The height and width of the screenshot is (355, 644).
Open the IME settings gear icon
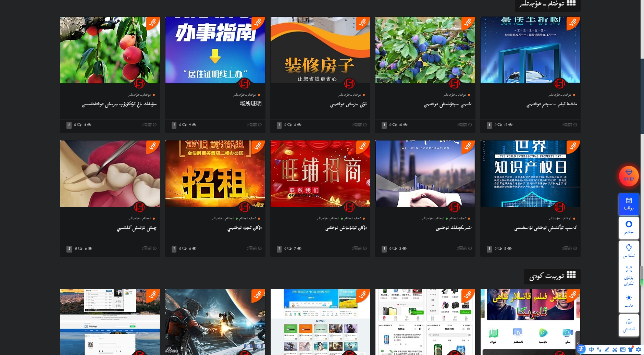tap(639, 350)
